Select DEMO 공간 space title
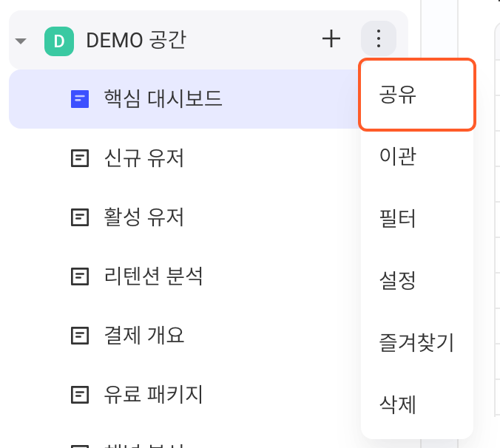This screenshot has width=500, height=448. click(x=136, y=40)
